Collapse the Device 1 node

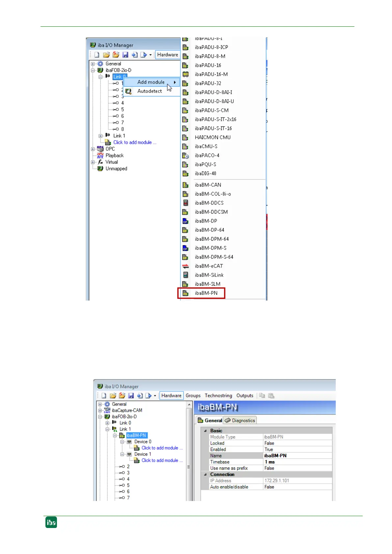pyautogui.click(x=122, y=454)
